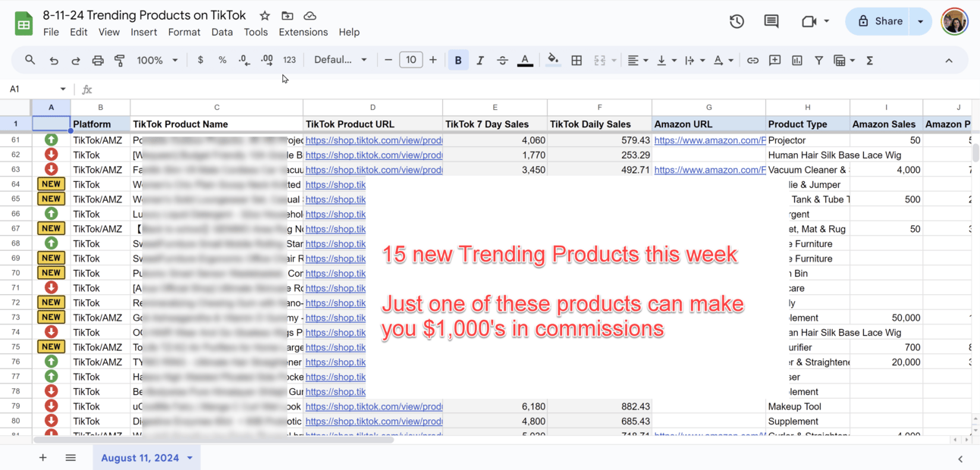Add a new sheet

coord(43,457)
